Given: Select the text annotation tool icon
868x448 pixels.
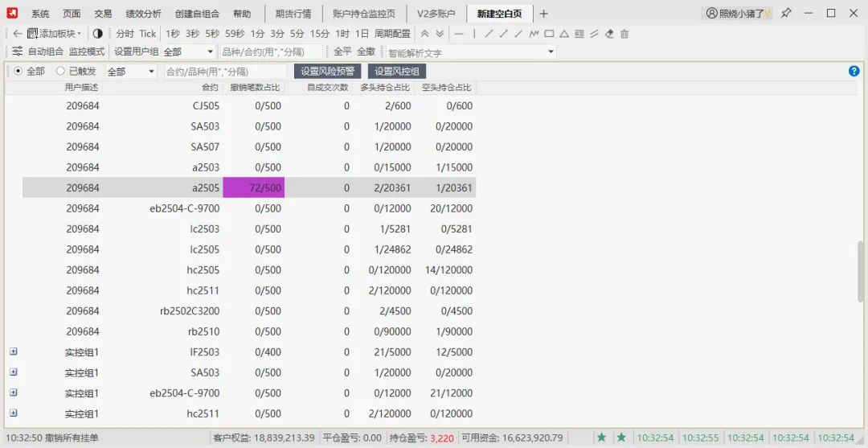Looking at the screenshot, I should pos(579,34).
